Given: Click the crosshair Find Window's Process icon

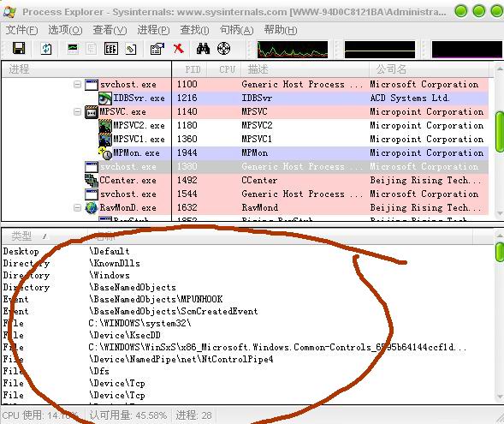Looking at the screenshot, I should (x=223, y=49).
